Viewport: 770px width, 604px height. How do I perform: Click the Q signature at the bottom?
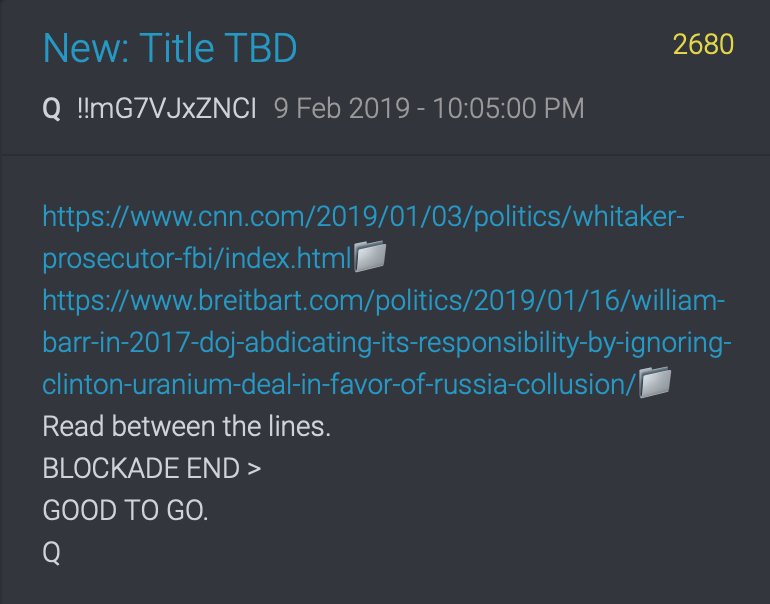click(52, 553)
